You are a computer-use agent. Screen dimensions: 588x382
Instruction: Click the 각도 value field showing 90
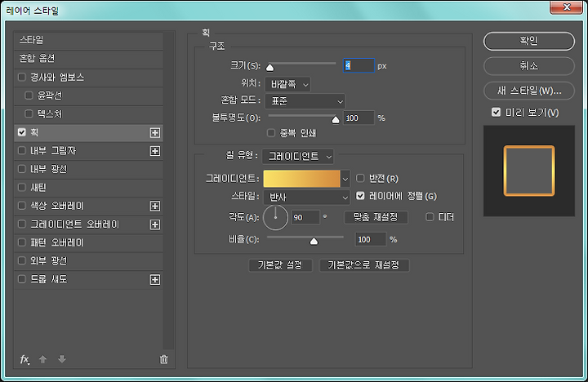pos(305,217)
